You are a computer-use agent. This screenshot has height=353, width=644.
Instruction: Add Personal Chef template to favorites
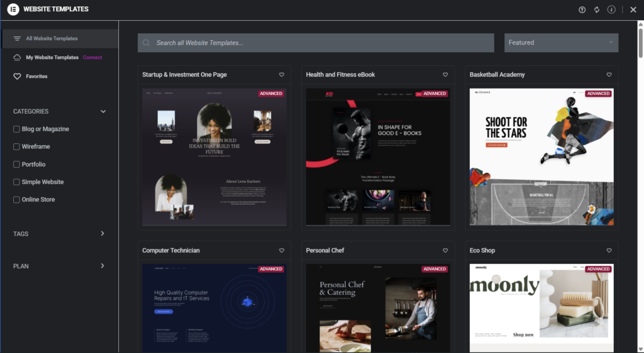click(445, 251)
